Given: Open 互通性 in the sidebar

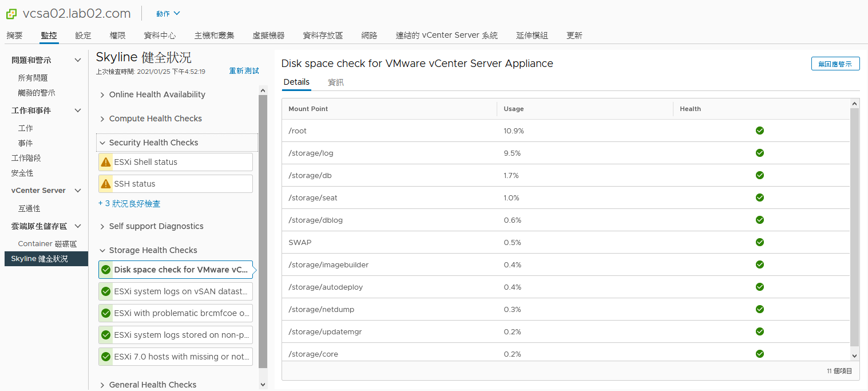Looking at the screenshot, I should [29, 208].
